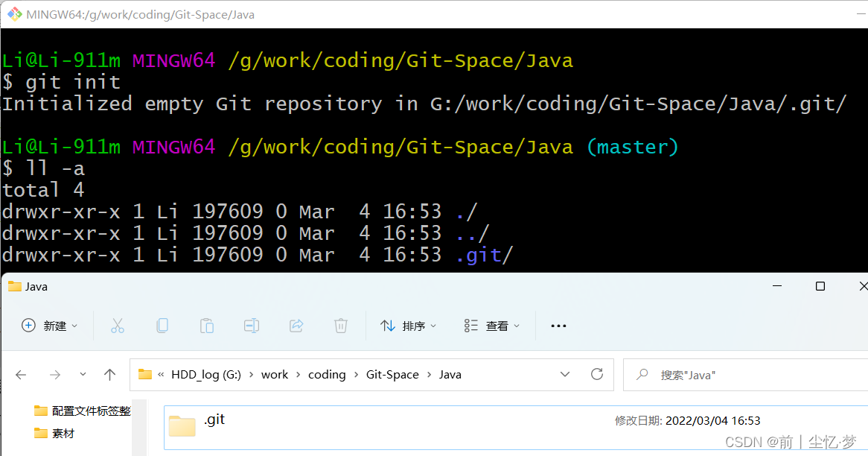Viewport: 868px width, 456px height.
Task: Maximize the Java Explorer window
Action: pyautogui.click(x=820, y=286)
